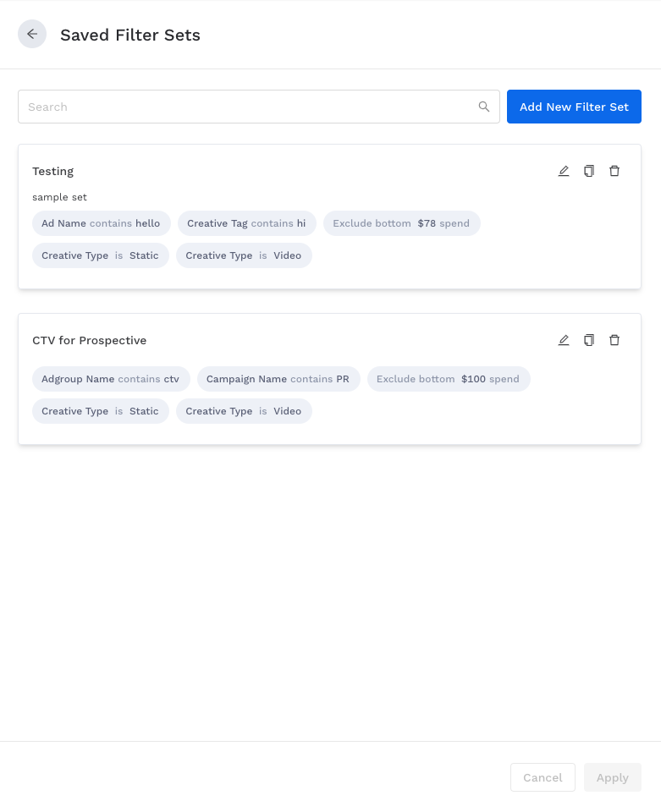Select the CTV for Prospective title
The width and height of the screenshot is (661, 812).
pos(90,340)
